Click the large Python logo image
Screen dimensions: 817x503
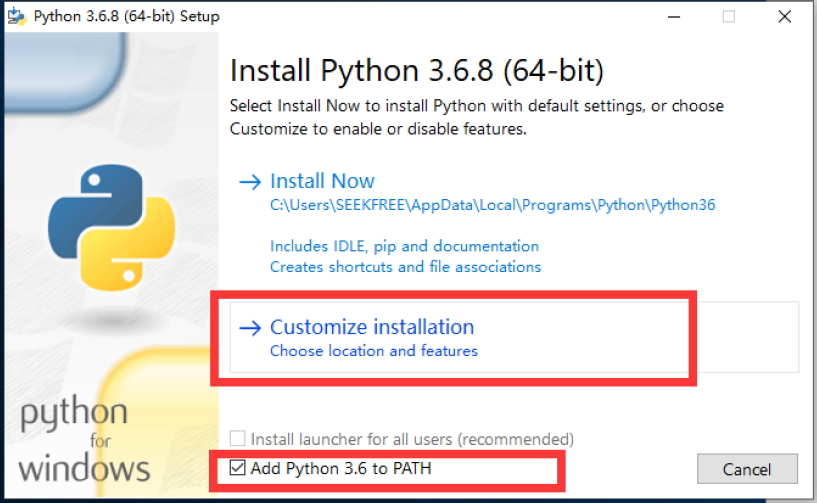[x=112, y=227]
